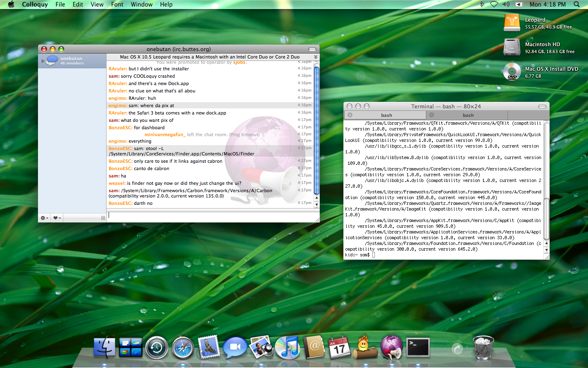The image size is (588, 368).
Task: Select onebutan room in sidebar
Action: pos(72,61)
